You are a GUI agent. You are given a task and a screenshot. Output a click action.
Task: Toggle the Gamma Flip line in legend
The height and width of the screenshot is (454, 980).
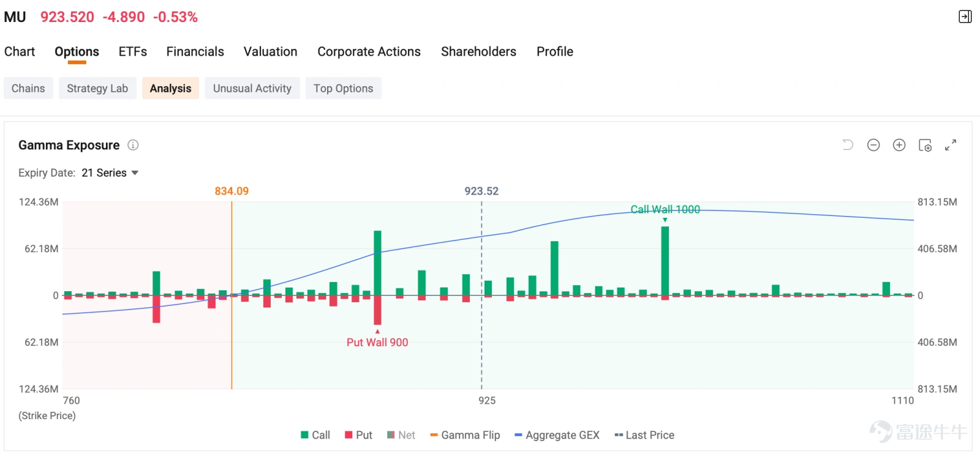[x=465, y=435]
